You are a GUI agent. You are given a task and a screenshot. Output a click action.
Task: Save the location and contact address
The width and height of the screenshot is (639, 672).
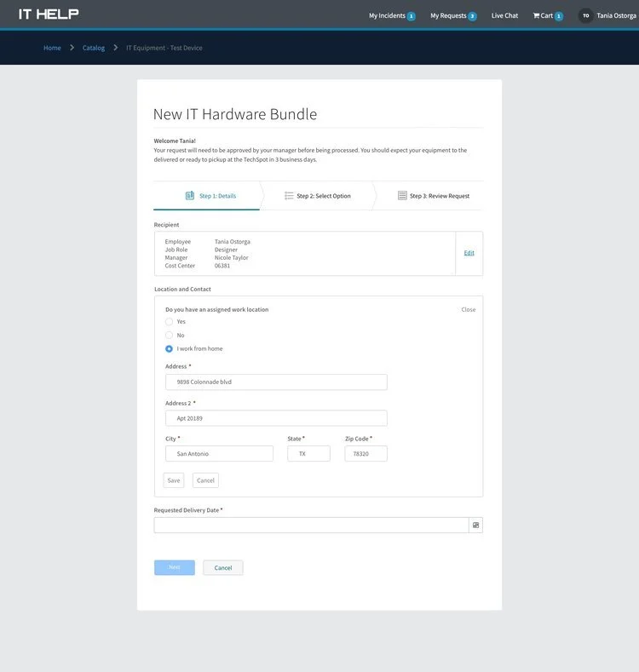click(x=174, y=480)
